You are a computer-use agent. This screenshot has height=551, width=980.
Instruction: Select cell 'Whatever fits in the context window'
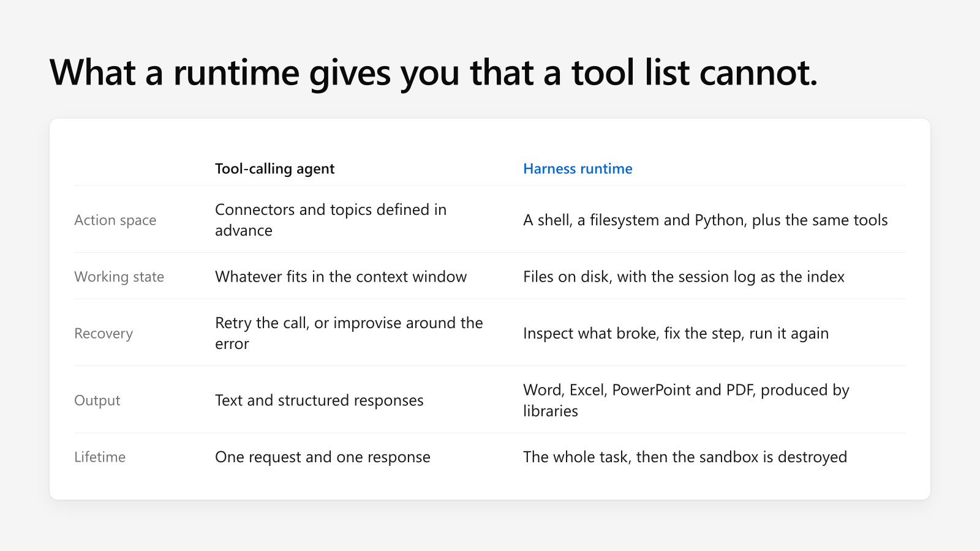pyautogui.click(x=341, y=277)
